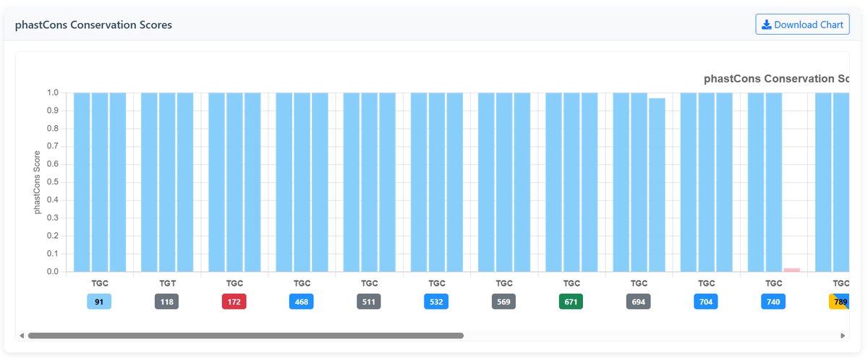Select the blue badge labeled 704

[x=706, y=302]
